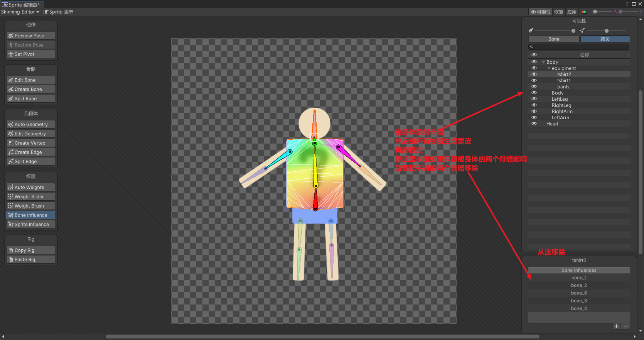The height and width of the screenshot is (340, 644).
Task: Select the RightArm row in tree
Action: pos(579,111)
